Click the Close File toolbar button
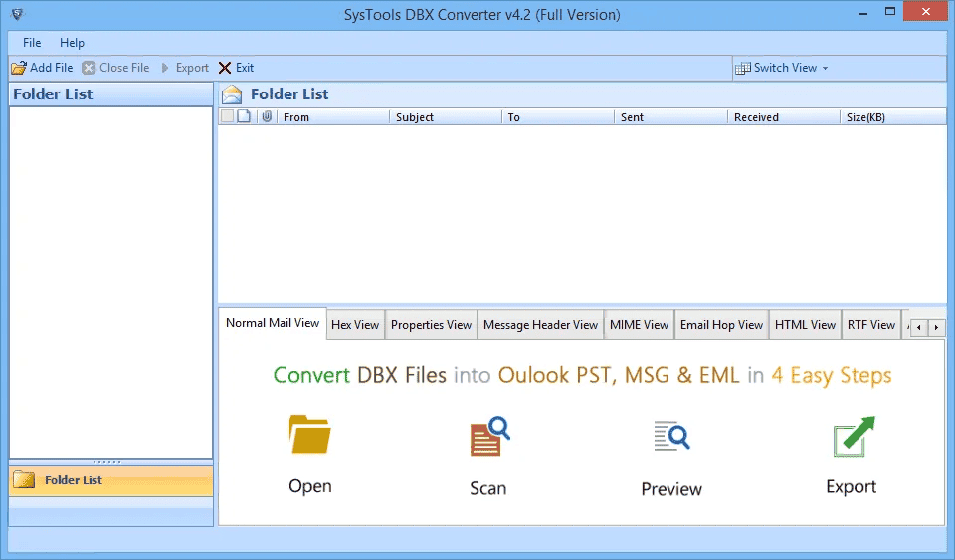Image resolution: width=955 pixels, height=560 pixels. click(115, 68)
